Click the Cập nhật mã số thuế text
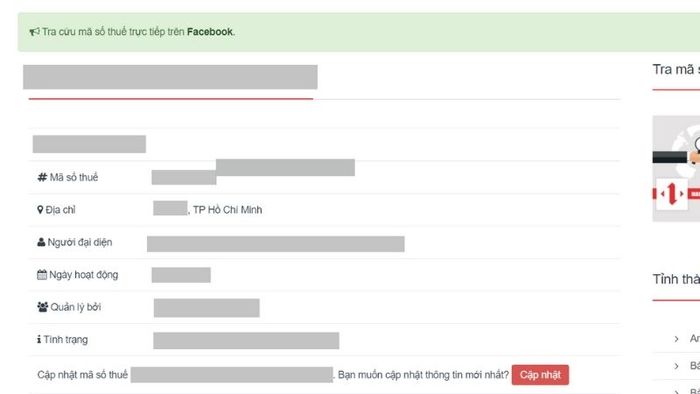This screenshot has height=394, width=700. pyautogui.click(x=83, y=375)
